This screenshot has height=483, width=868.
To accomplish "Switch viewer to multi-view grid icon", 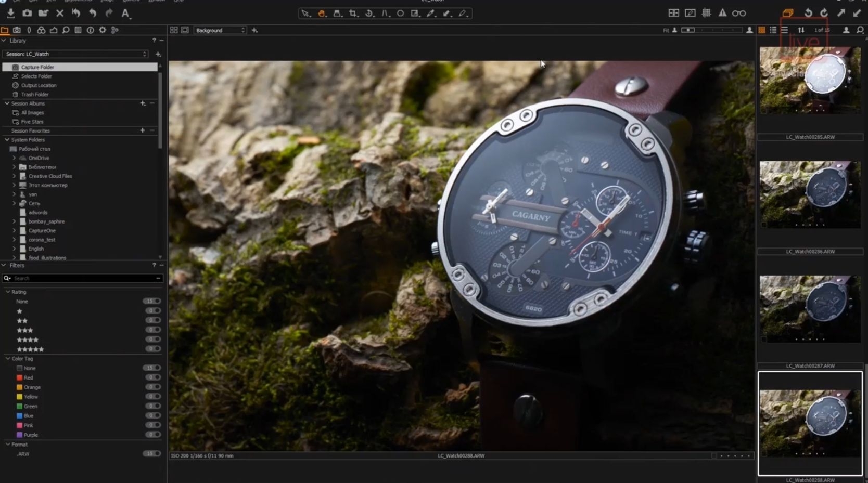I will click(x=174, y=30).
